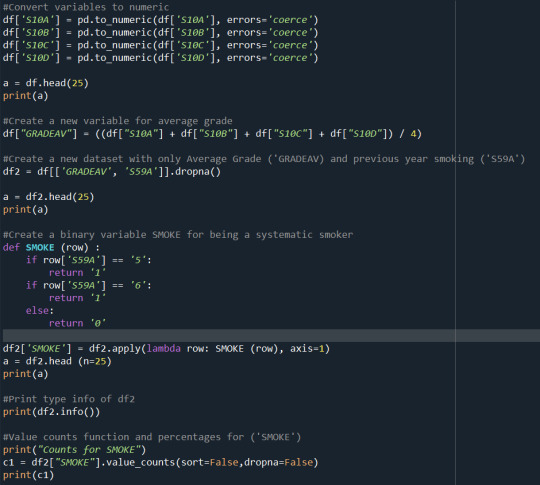Click the c1 value_counts assignment line
The image size is (540, 485).
point(160,462)
